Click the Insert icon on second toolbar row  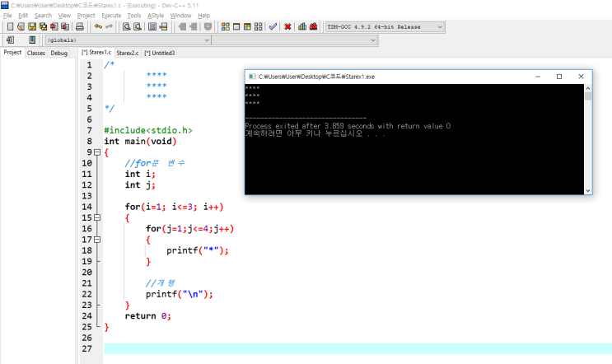point(10,40)
